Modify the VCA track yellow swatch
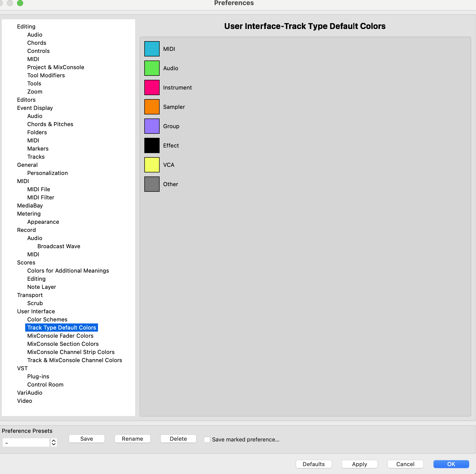This screenshot has width=476, height=474. pyautogui.click(x=152, y=165)
